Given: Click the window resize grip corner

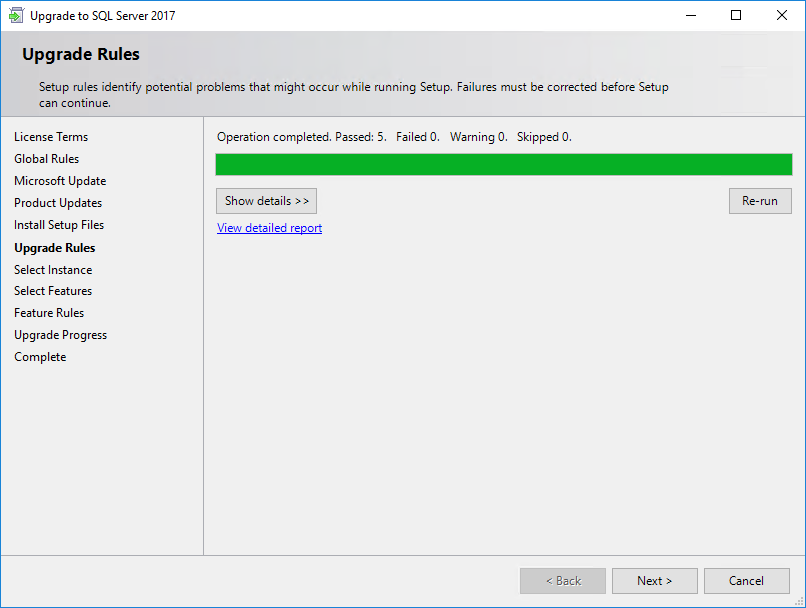Looking at the screenshot, I should pyautogui.click(x=799, y=601).
